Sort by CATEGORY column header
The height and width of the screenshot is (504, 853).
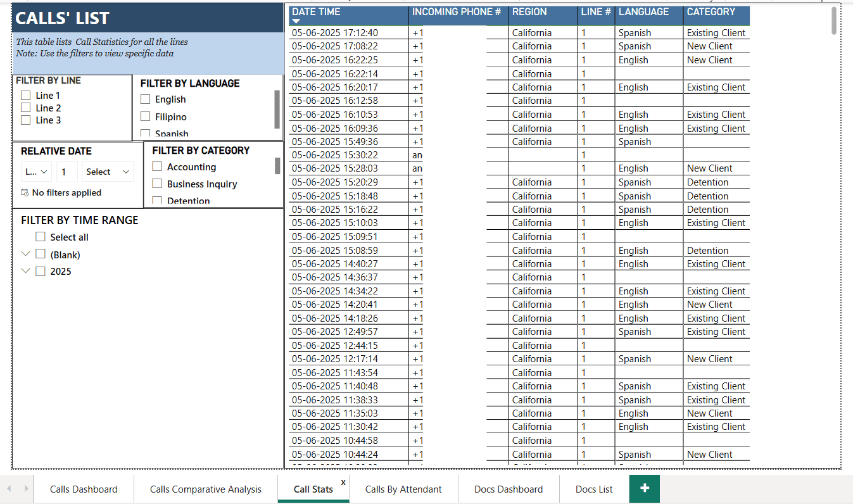[711, 11]
